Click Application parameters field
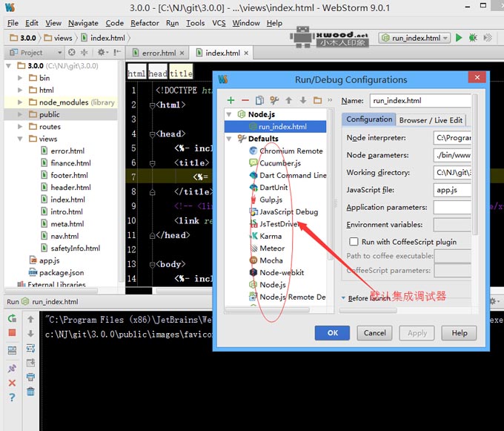Viewport: 504px width, 431px height. click(452, 207)
